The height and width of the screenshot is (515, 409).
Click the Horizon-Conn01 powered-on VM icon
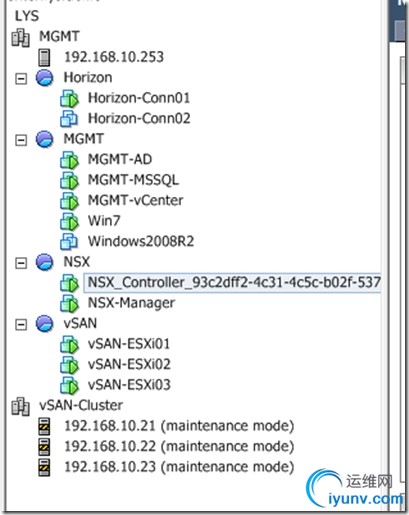tap(69, 99)
